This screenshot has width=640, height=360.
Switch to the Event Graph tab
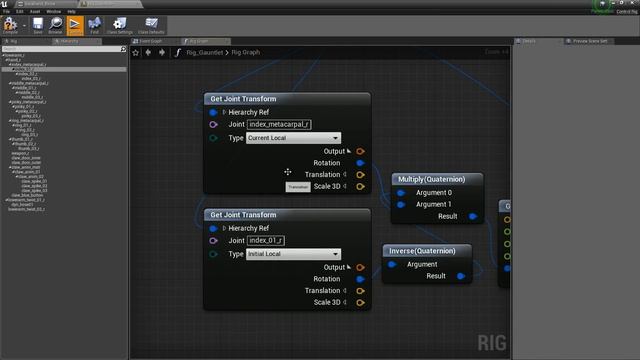[154, 41]
